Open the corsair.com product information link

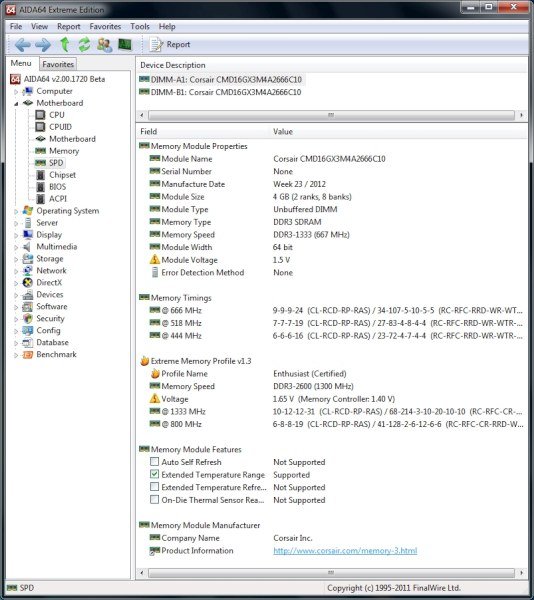coord(345,551)
